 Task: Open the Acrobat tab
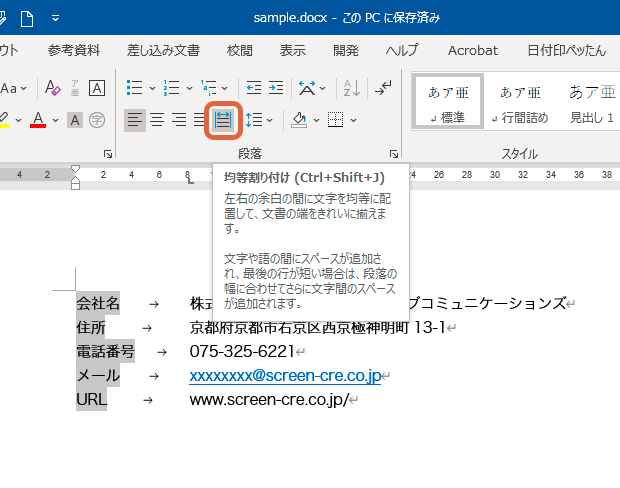pos(473,51)
